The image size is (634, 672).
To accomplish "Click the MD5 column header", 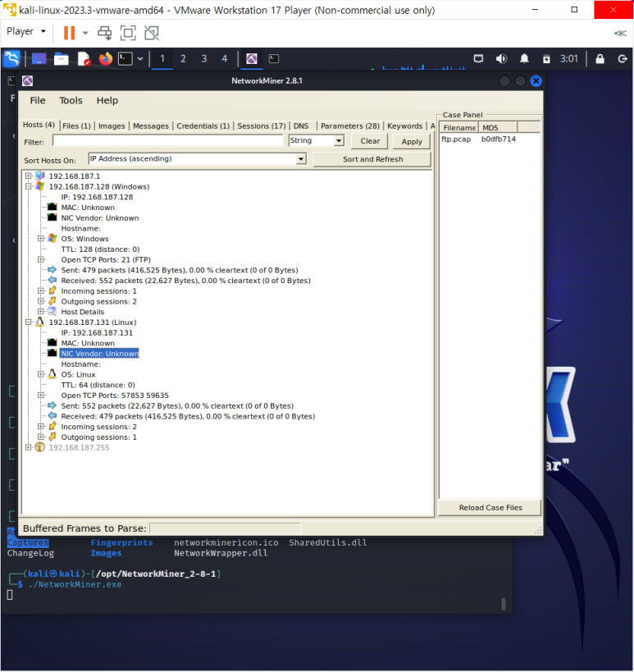I will click(x=498, y=128).
